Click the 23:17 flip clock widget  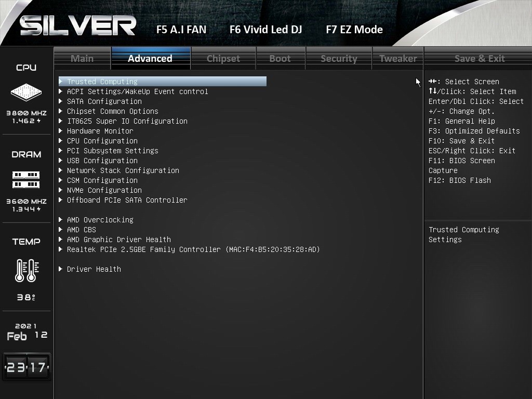(x=26, y=367)
